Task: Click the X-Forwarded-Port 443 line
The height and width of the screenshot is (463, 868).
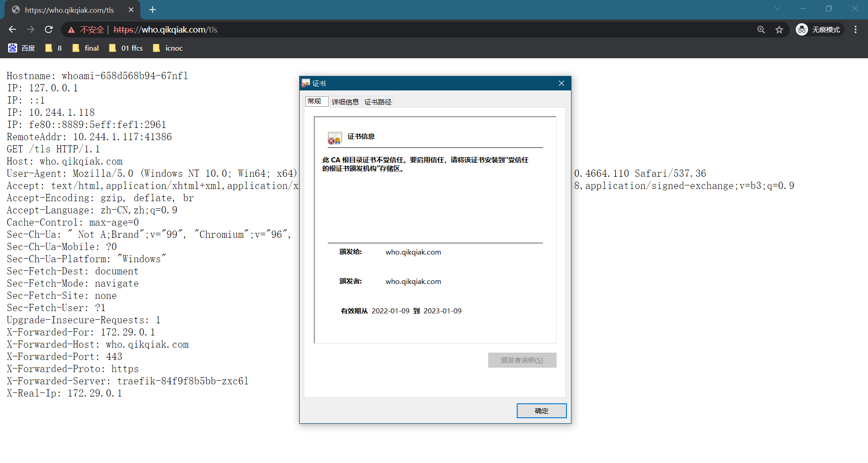Action: point(64,356)
